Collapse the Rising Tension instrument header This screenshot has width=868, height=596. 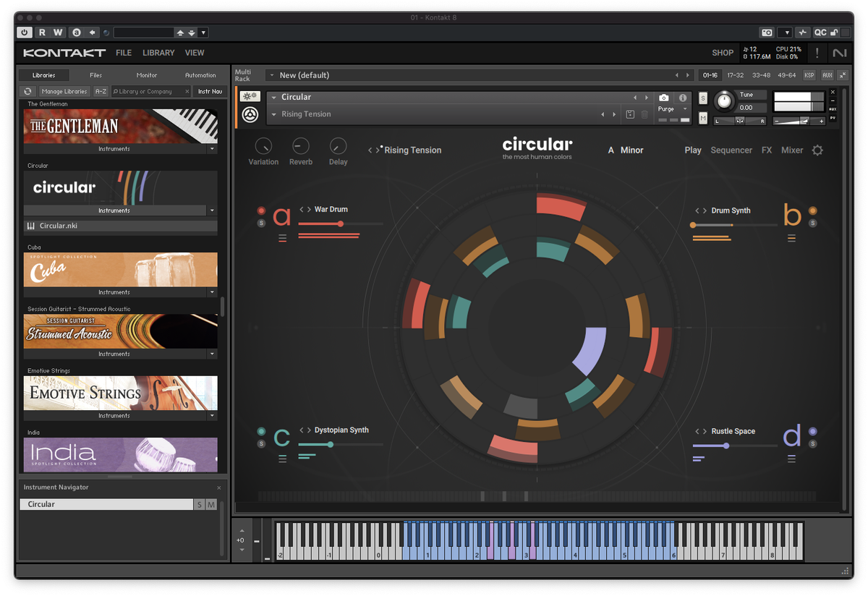pyautogui.click(x=273, y=114)
